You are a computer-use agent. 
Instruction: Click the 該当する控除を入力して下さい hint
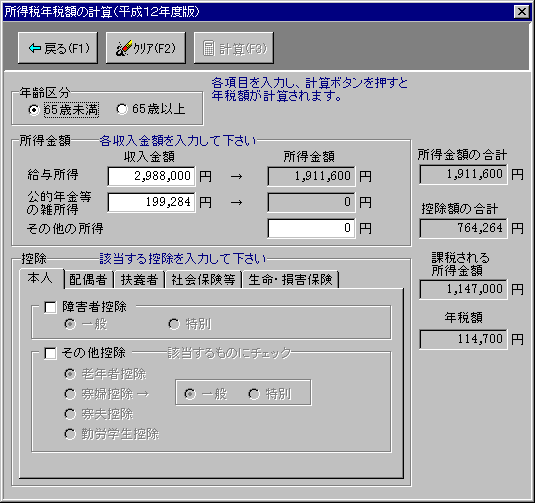point(183,259)
